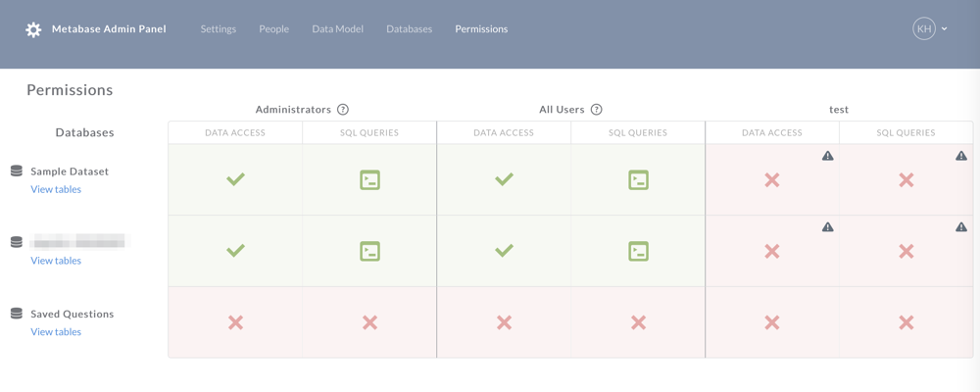
Task: Click test group SQL queries X for blurred database
Action: point(906,252)
